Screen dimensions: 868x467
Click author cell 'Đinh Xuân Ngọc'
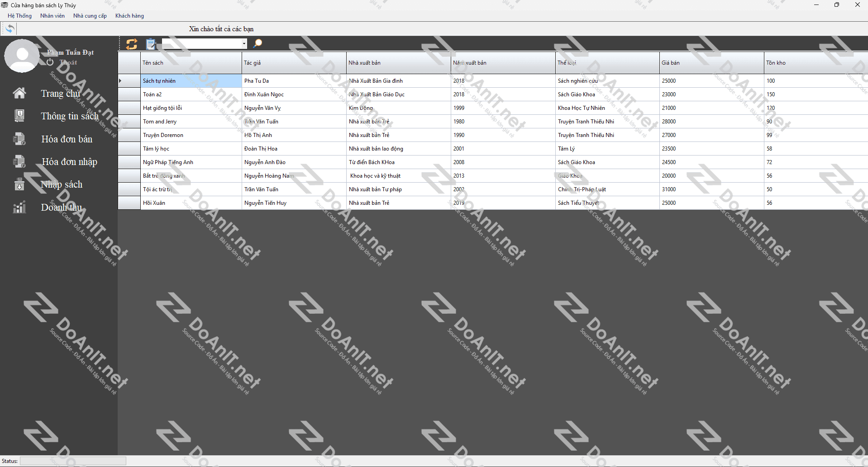[x=294, y=94]
